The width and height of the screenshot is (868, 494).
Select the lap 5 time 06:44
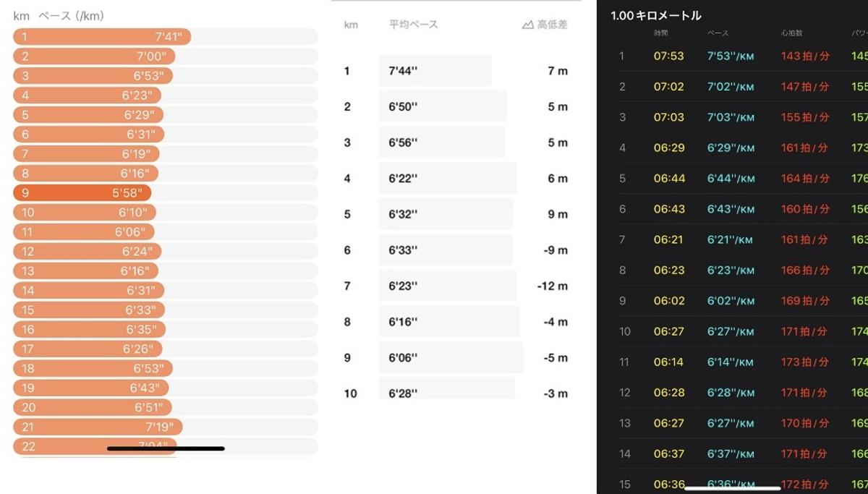(668, 179)
